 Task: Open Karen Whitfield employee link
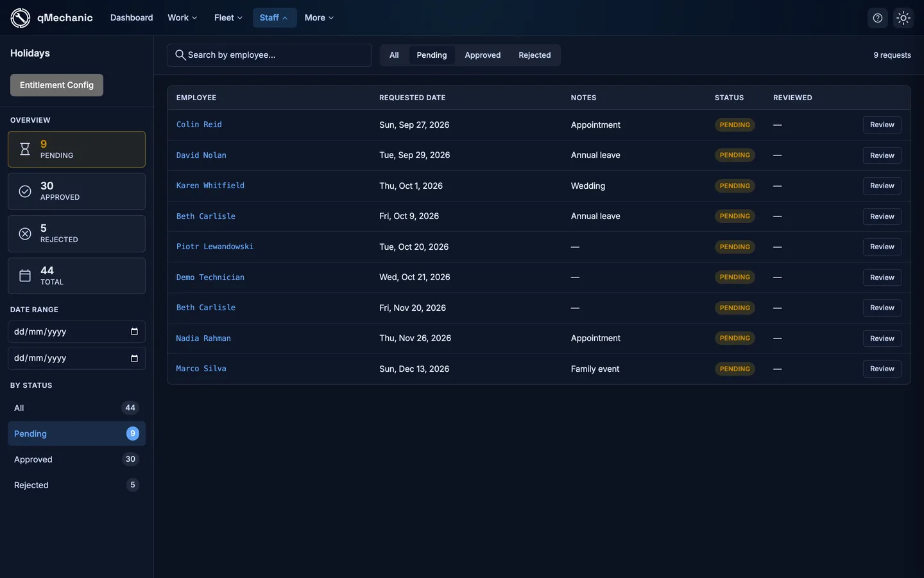(x=210, y=186)
